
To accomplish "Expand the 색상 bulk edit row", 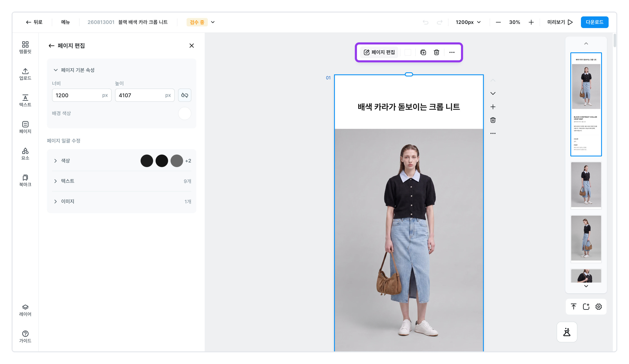I will coord(121,161).
